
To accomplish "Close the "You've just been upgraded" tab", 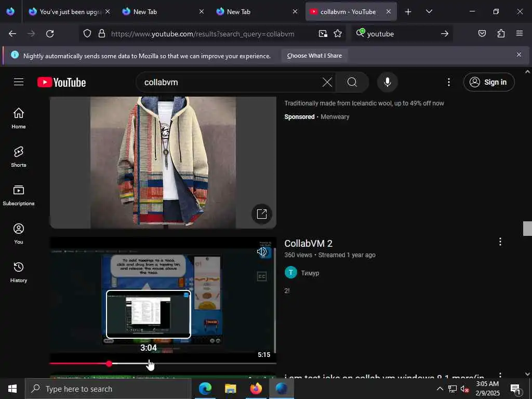I will pyautogui.click(x=108, y=11).
